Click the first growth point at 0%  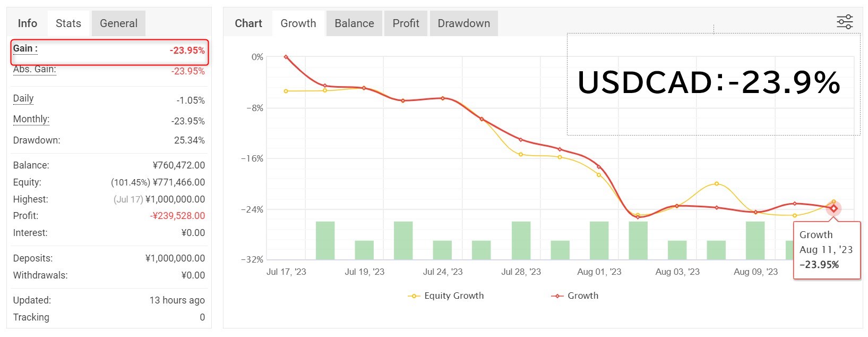[286, 57]
